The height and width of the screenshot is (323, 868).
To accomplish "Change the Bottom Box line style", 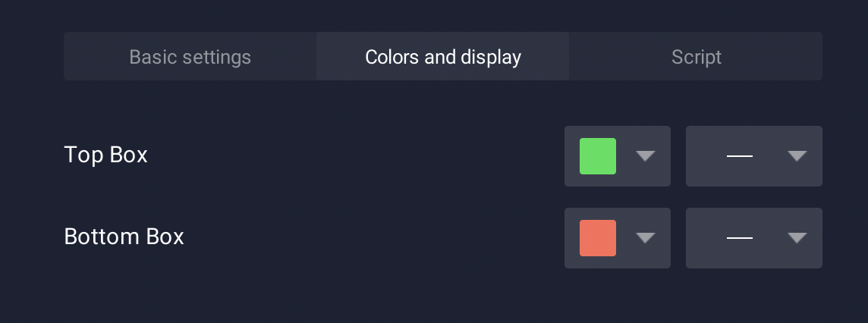I will [x=754, y=238].
